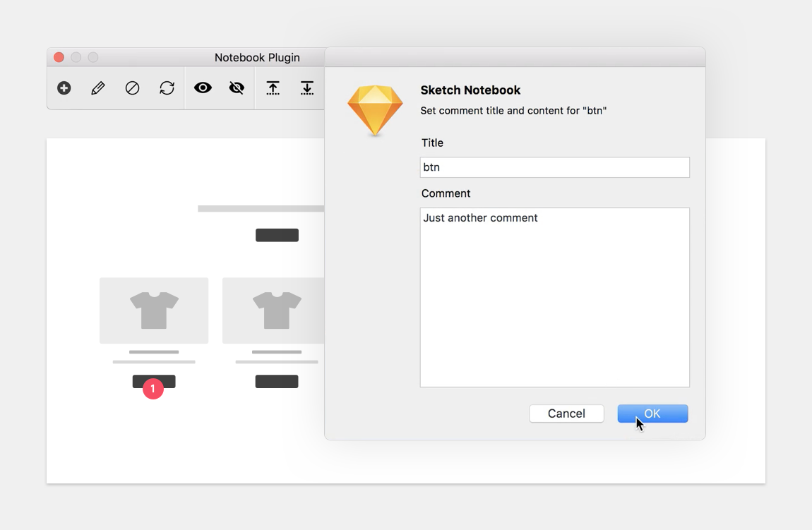The image size is (812, 530).
Task: Click the move up arrow icon
Action: (273, 88)
